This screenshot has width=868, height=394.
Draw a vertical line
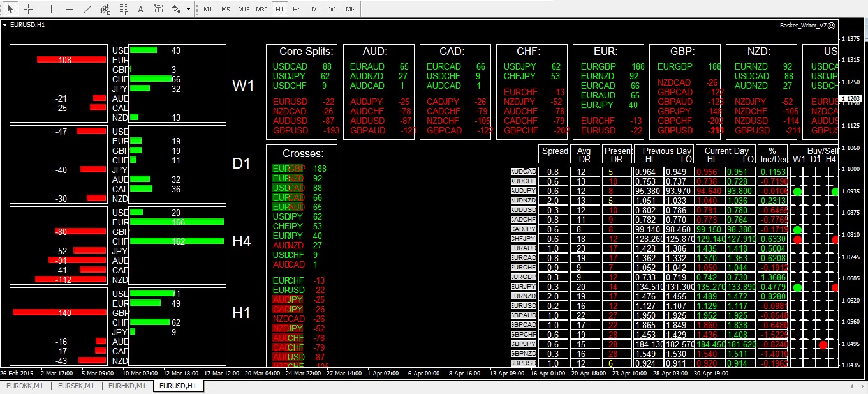(52, 9)
